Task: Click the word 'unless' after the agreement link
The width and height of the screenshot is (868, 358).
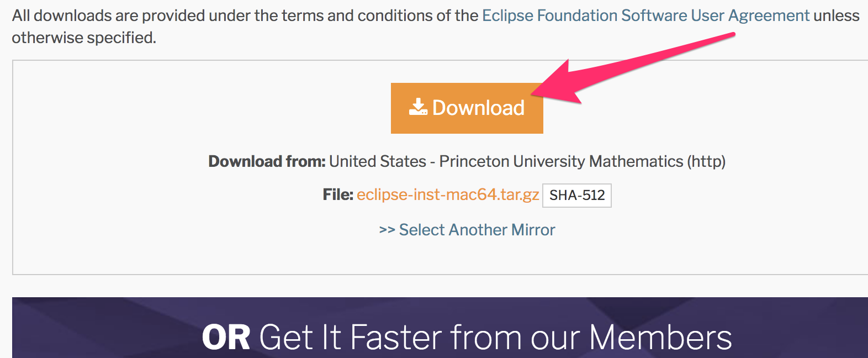Action: pos(837,15)
